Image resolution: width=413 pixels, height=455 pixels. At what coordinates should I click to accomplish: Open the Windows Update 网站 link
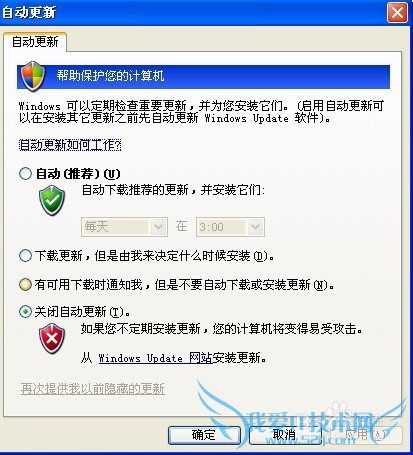[x=155, y=358]
